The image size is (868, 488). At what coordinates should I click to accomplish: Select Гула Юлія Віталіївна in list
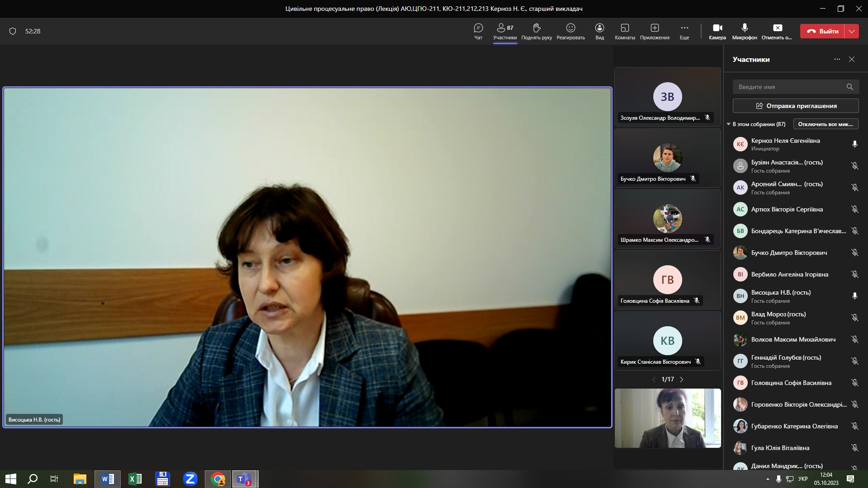pos(796,448)
